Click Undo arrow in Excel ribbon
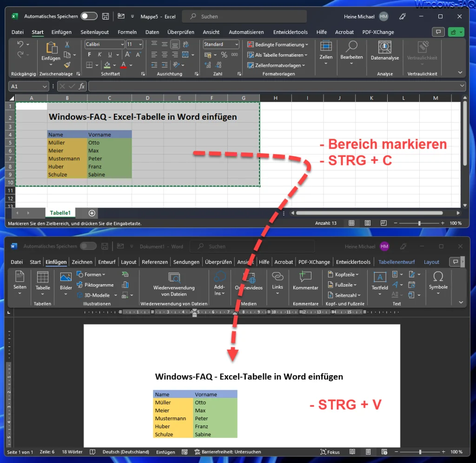 point(20,44)
